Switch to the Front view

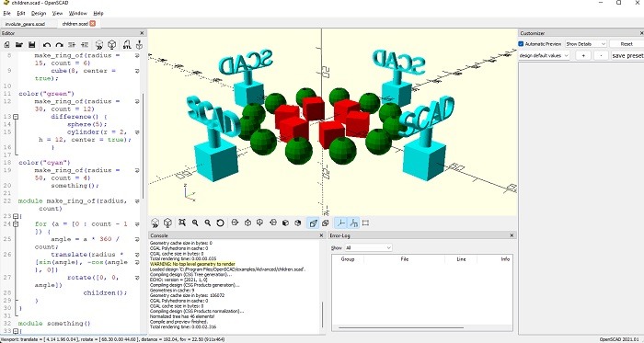pos(285,223)
